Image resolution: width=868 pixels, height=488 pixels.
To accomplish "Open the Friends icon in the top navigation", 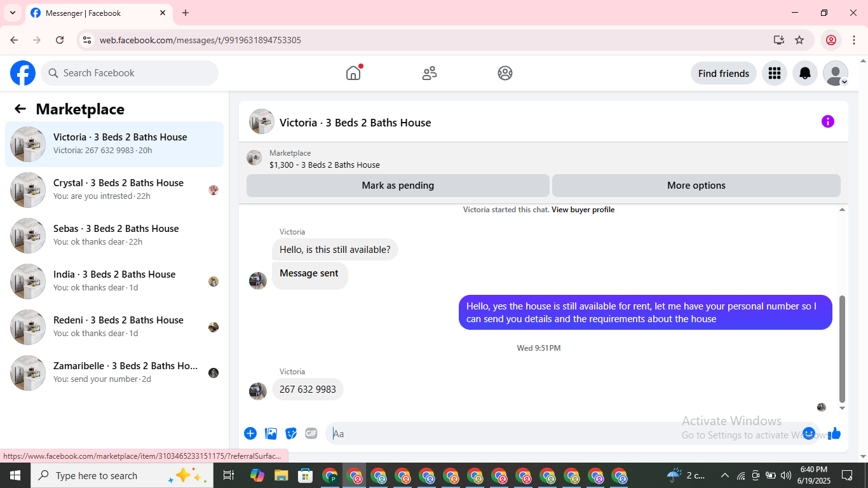I will [x=430, y=73].
